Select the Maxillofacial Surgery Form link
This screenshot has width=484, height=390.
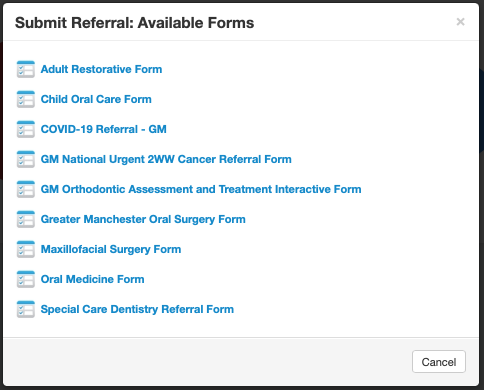click(x=111, y=249)
